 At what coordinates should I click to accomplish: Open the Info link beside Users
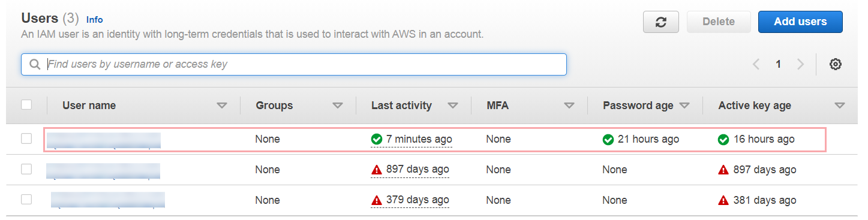point(95,20)
